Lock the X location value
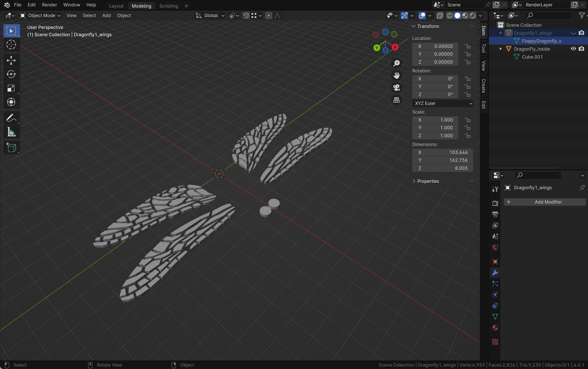588x369 pixels. click(x=467, y=46)
